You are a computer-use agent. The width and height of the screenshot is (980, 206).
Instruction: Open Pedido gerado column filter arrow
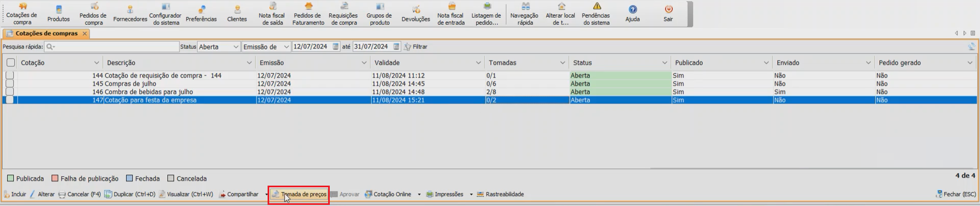click(x=970, y=63)
